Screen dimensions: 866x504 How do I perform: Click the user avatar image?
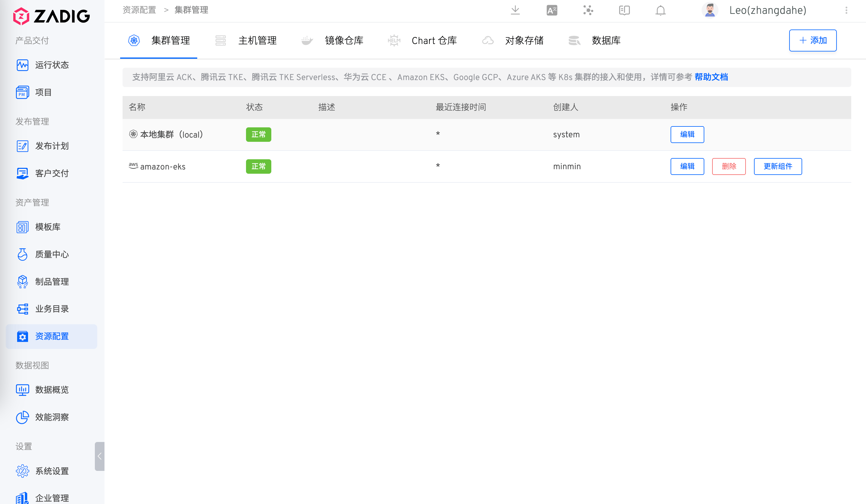710,10
